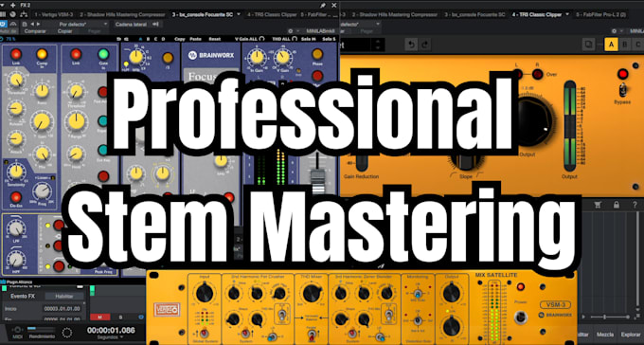This screenshot has width=644, height=345.
Task: Click the sidechain speaker icon beside Cadena lateral
Action: 155,25
